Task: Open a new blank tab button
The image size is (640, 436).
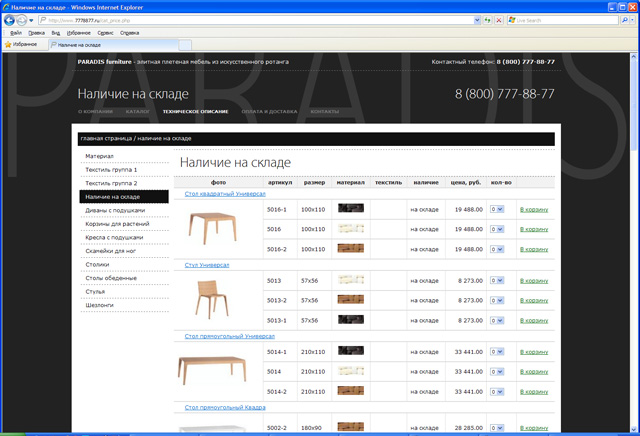Action: click(x=185, y=45)
